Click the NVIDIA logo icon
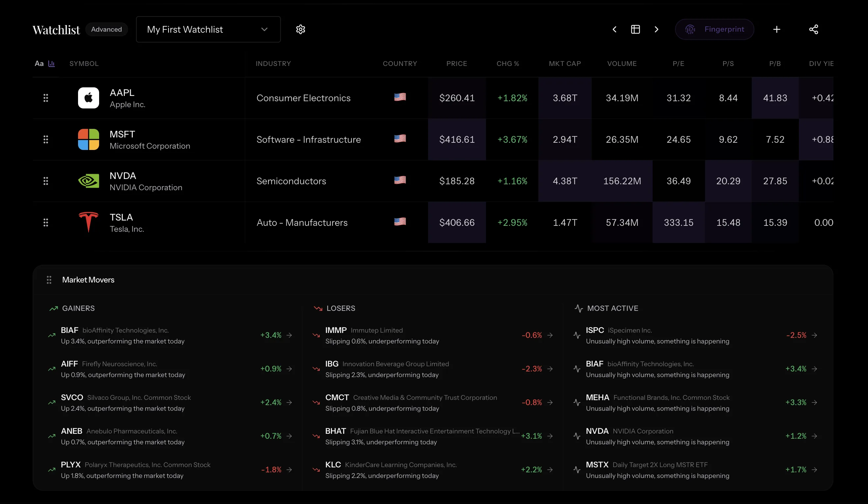868x504 pixels. pyautogui.click(x=89, y=181)
